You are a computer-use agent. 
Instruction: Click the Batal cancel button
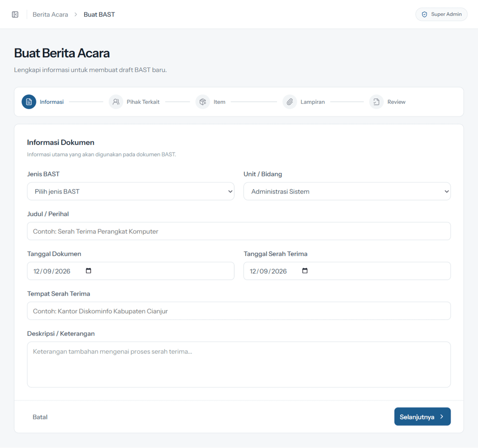[x=40, y=417]
